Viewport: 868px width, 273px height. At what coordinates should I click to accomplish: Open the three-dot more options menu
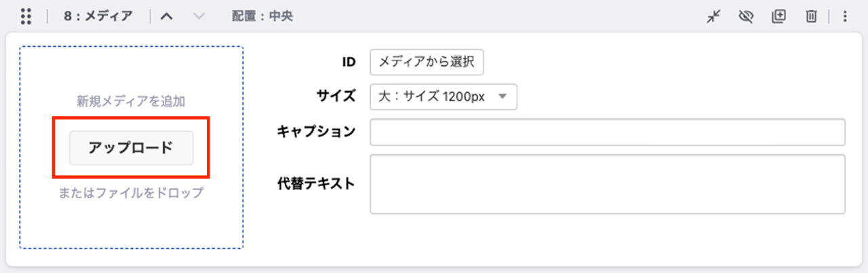(845, 17)
